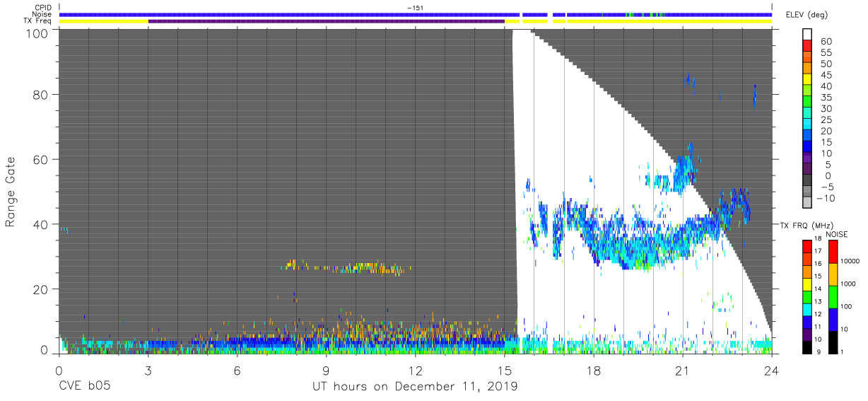This screenshot has width=868, height=401.
Task: Pick the orange 1000-10000 segment of NOISE bar
Action: [x=833, y=274]
